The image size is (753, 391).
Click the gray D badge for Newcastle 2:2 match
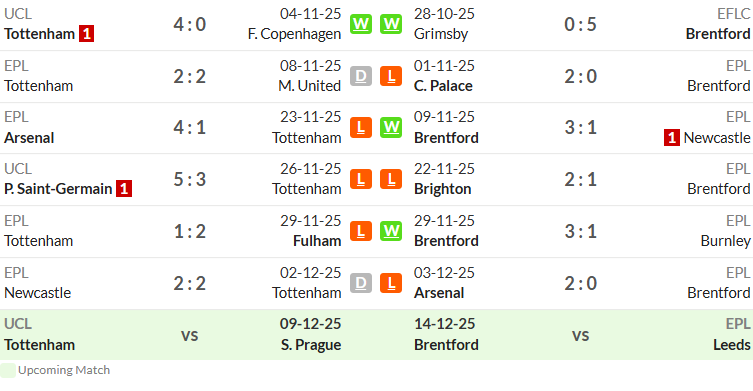(361, 283)
